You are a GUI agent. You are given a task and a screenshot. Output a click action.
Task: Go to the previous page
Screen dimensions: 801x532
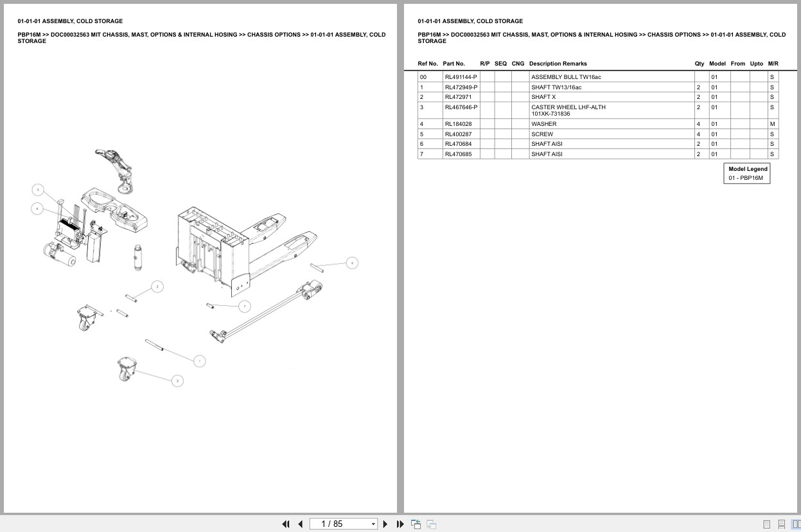click(300, 524)
